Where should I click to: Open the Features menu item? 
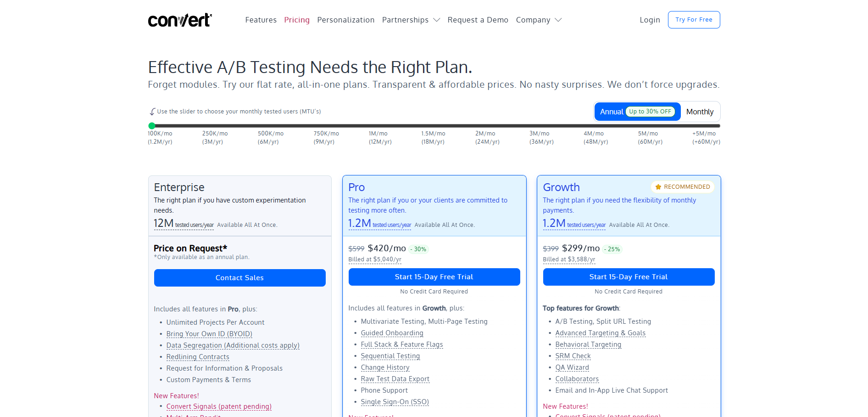point(261,20)
